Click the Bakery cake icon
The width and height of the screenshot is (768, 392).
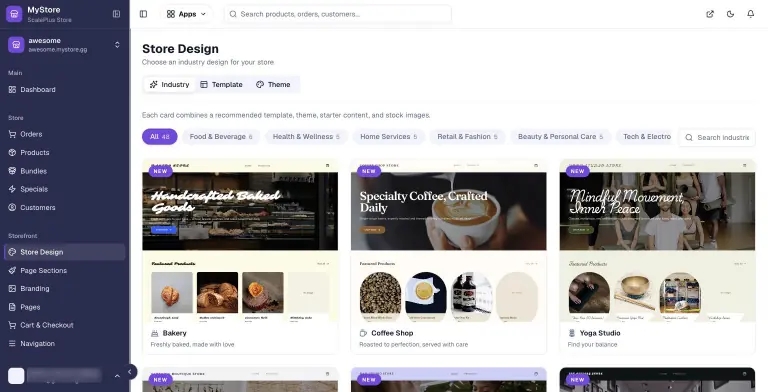(155, 333)
